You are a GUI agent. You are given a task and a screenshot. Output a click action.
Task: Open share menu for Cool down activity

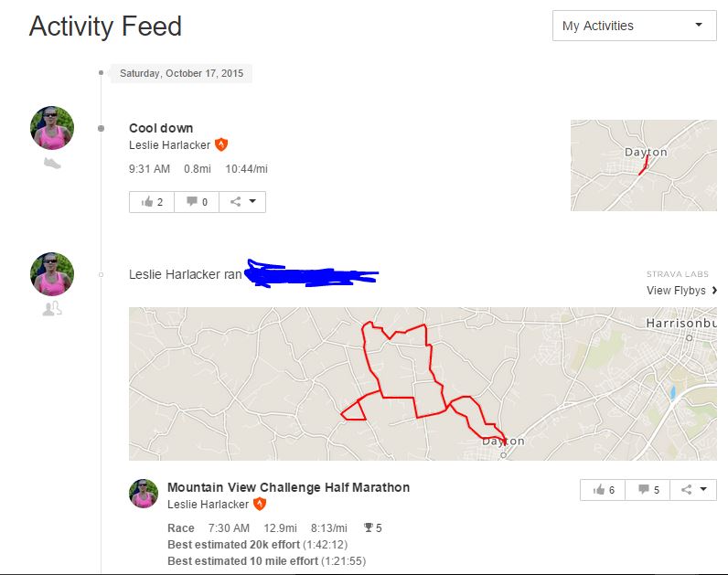tap(242, 201)
